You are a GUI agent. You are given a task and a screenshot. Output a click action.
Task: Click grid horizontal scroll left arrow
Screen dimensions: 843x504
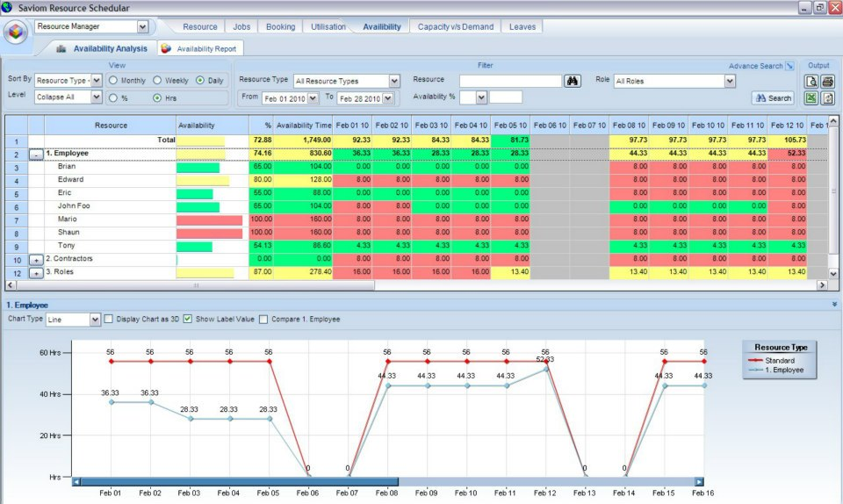[10, 285]
